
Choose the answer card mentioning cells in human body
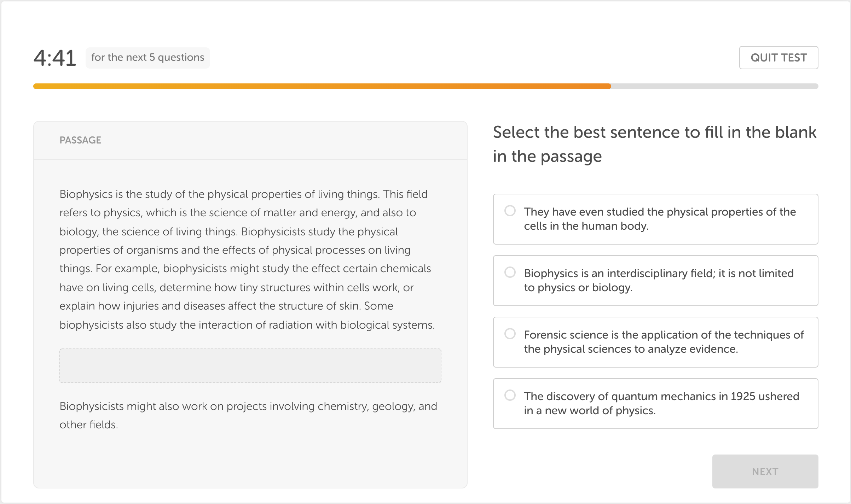655,219
